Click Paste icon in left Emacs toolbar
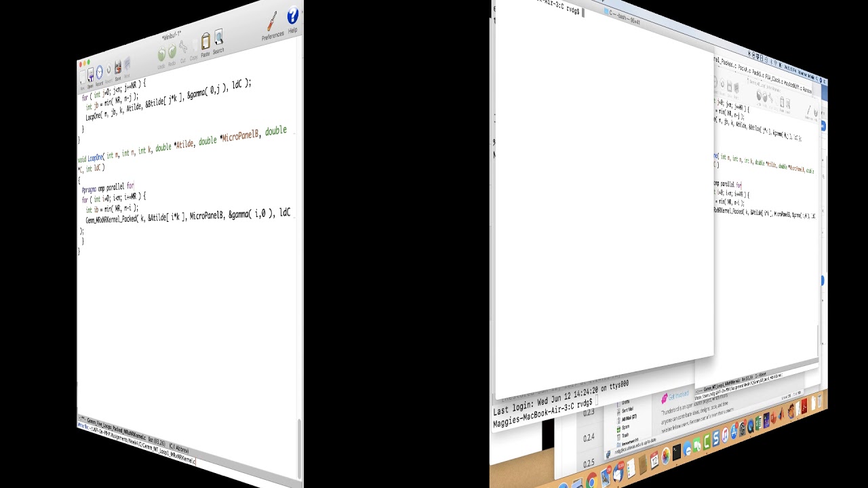Viewport: 868px width, 488px height. 205,44
